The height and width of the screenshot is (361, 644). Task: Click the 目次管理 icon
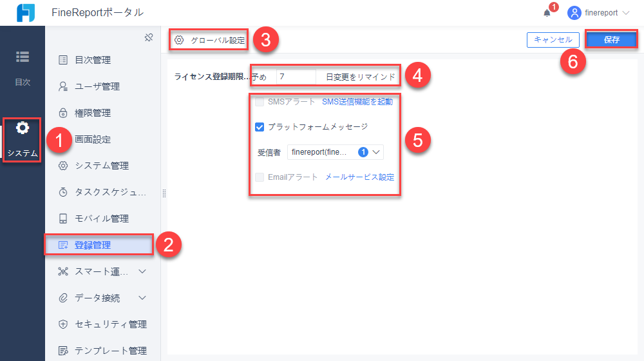coord(63,60)
